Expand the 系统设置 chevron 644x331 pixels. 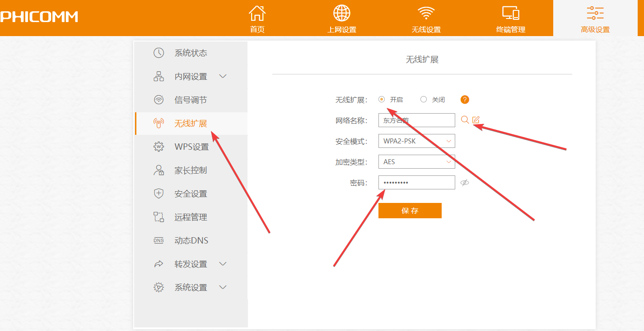(x=223, y=287)
